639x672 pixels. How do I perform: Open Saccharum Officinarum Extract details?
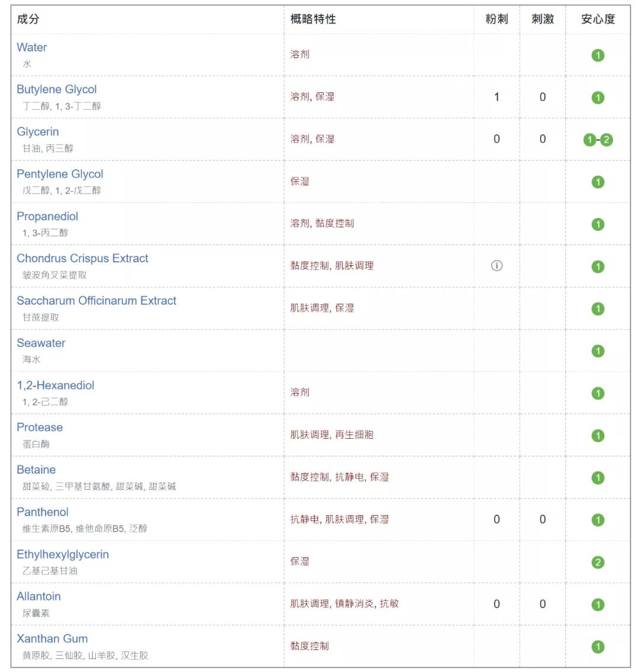pyautogui.click(x=96, y=301)
